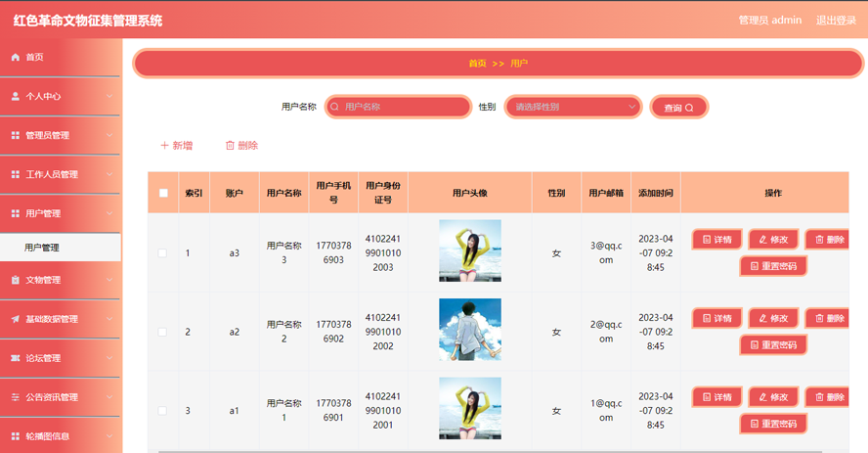The width and height of the screenshot is (868, 453).
Task: Click the ID cell ending 2002
Action: (383, 332)
